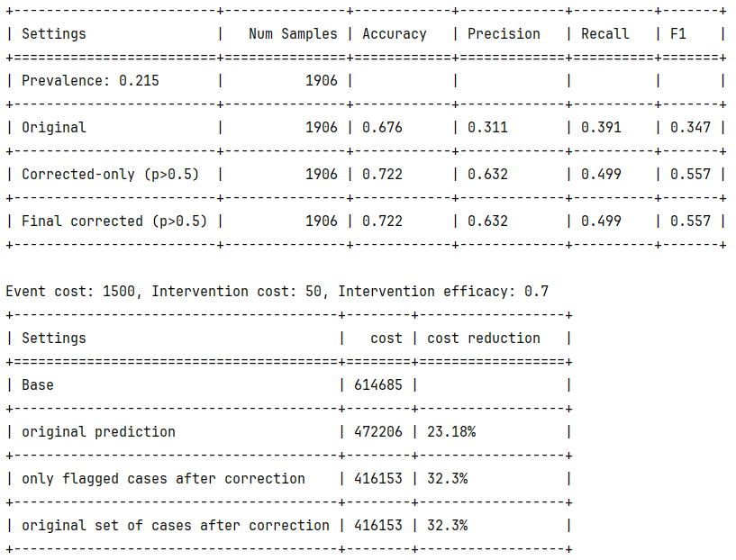Click the original prediction row label

(98, 432)
